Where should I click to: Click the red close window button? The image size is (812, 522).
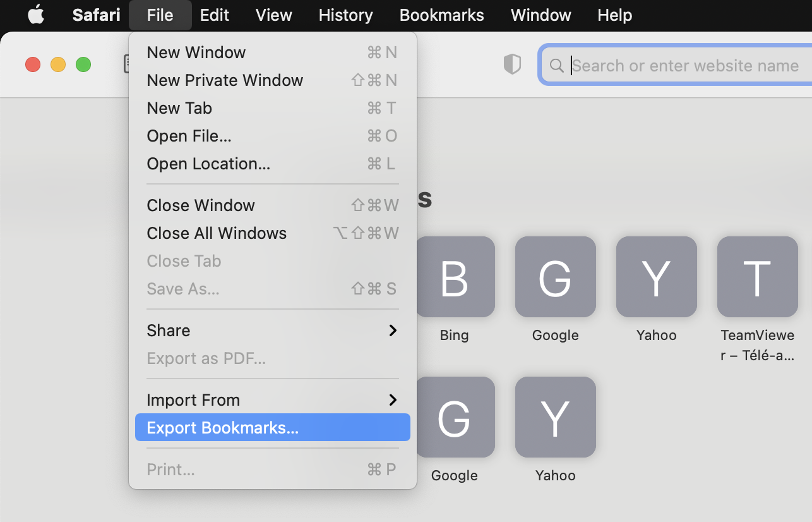tap(33, 64)
